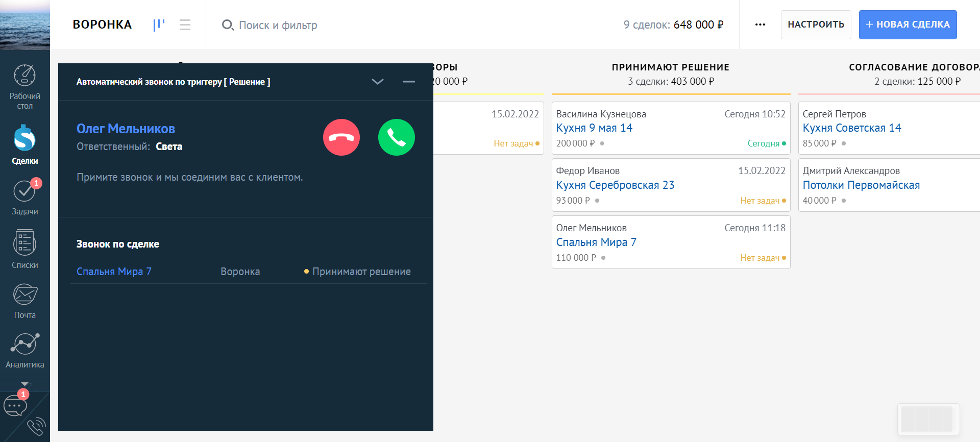This screenshot has width=980, height=442.
Task: Open Аналитика section in sidebar
Action: pyautogui.click(x=24, y=350)
